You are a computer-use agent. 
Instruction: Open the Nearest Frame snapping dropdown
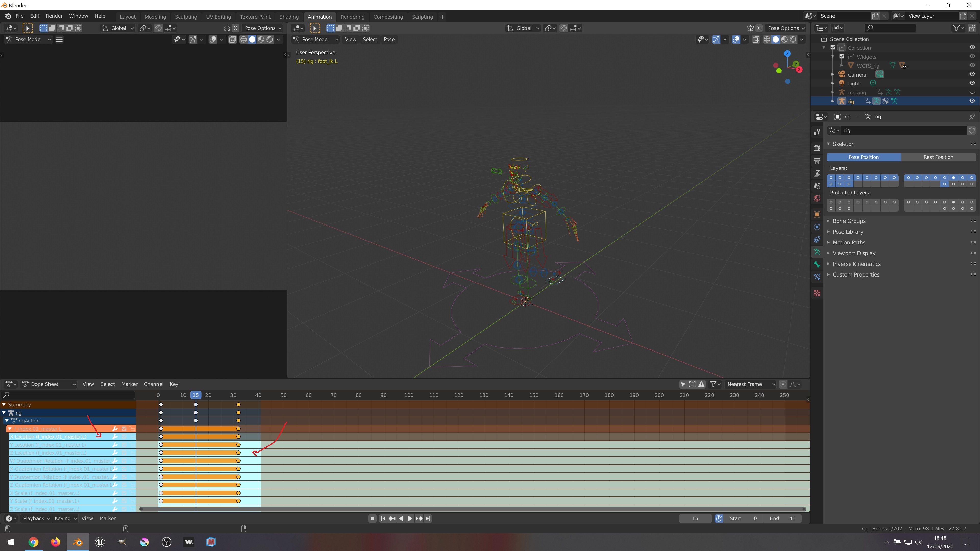(751, 384)
